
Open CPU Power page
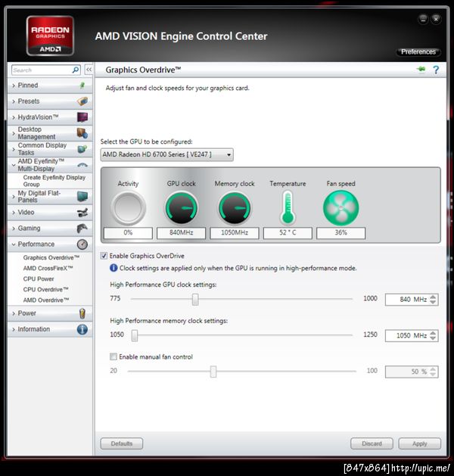point(39,278)
